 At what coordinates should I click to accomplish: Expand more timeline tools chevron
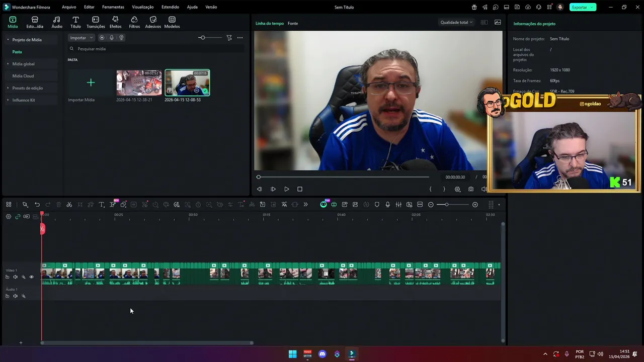pyautogui.click(x=305, y=205)
